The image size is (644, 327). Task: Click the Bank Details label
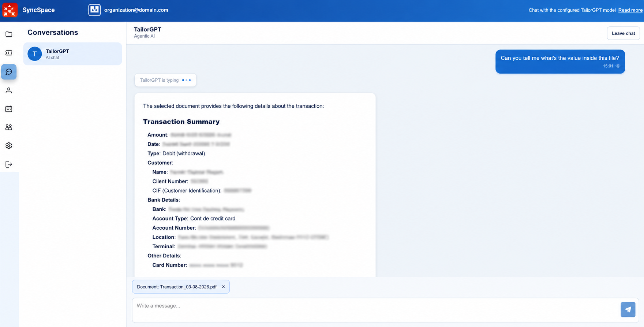pos(164,200)
